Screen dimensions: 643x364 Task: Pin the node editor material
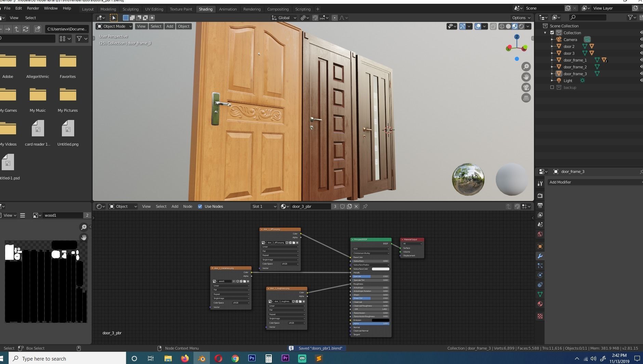tap(365, 206)
